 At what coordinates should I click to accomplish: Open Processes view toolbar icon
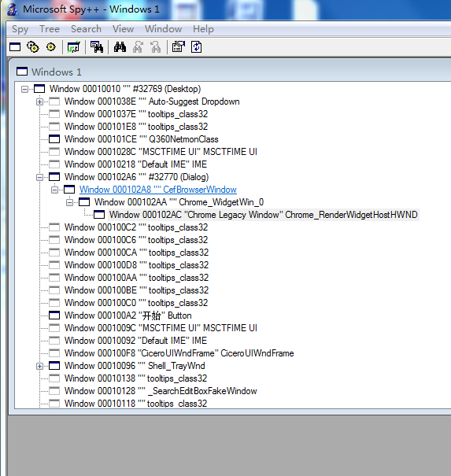pos(33,47)
